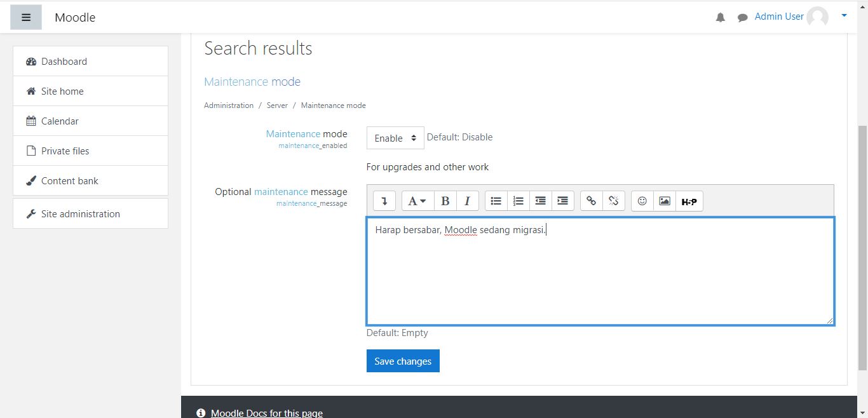The image size is (868, 418).
Task: Insert an ordered numbered list
Action: pyautogui.click(x=519, y=201)
